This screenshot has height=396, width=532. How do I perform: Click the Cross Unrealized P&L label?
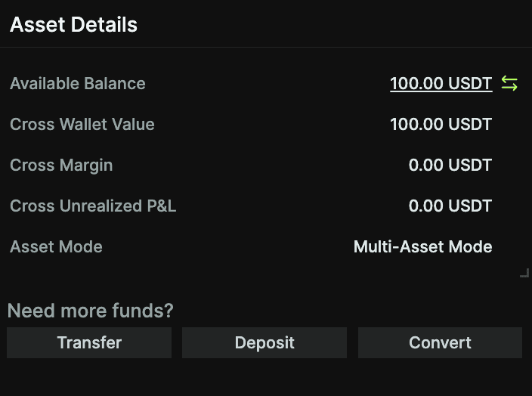click(x=93, y=206)
